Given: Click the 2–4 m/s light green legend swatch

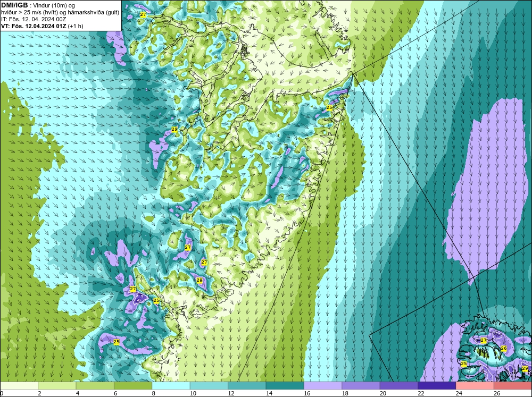Looking at the screenshot, I should tap(57, 386).
